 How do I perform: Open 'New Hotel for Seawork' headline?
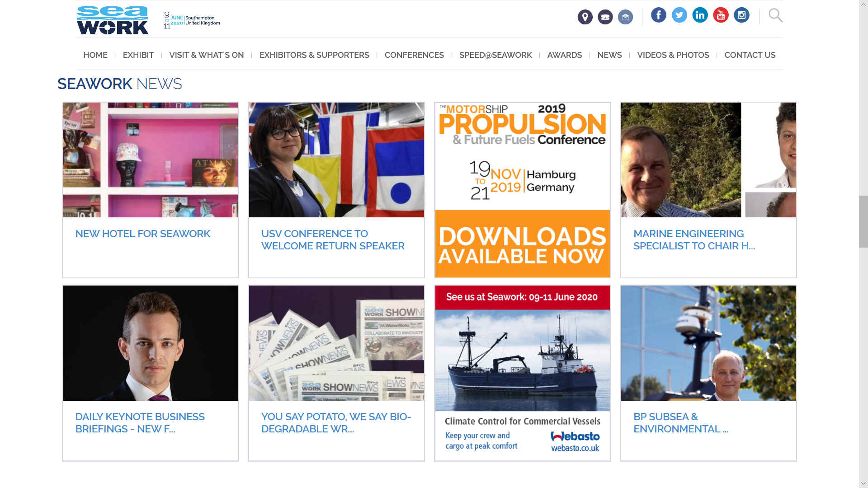pyautogui.click(x=143, y=234)
